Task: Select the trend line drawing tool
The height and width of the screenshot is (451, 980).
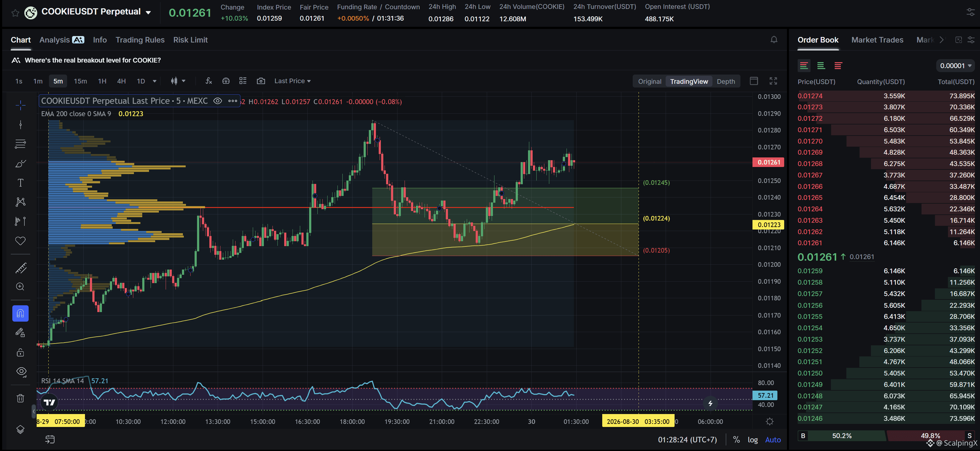Action: coord(21,124)
